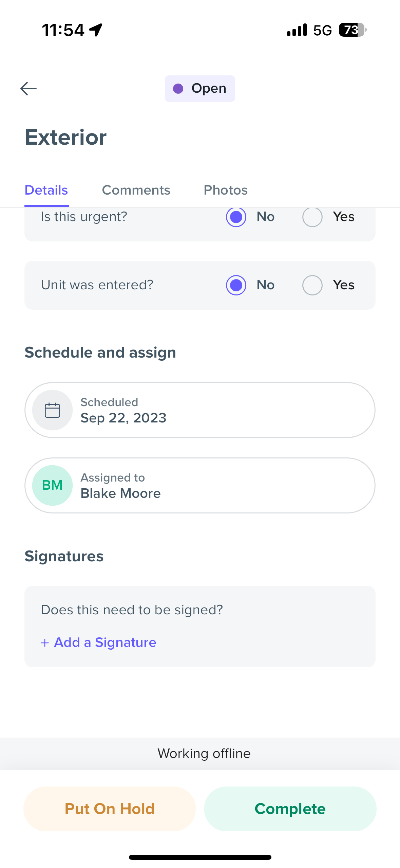400x868 pixels.
Task: Tap the calendar icon beside Scheduled
Action: [x=52, y=410]
